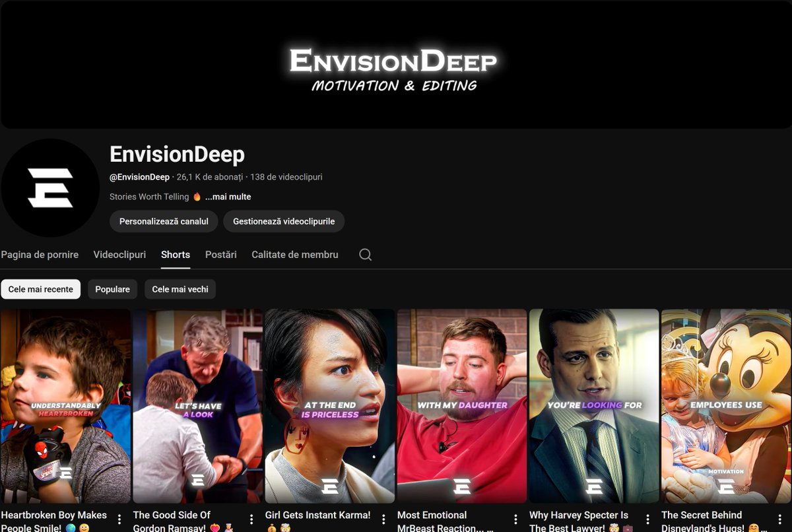Click the three-dot menu beside Girl Gets Instant Karma

[x=384, y=517]
